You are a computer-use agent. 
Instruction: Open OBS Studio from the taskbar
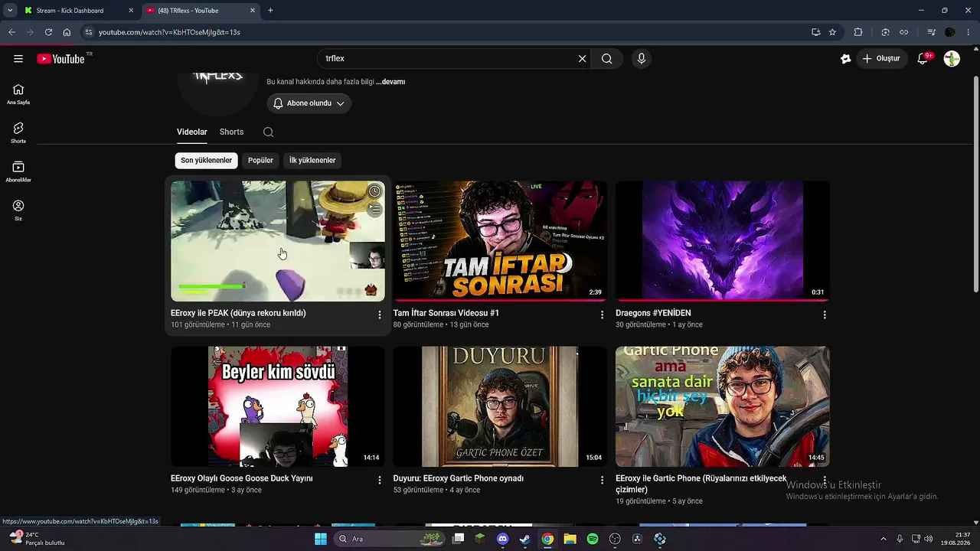[615, 539]
